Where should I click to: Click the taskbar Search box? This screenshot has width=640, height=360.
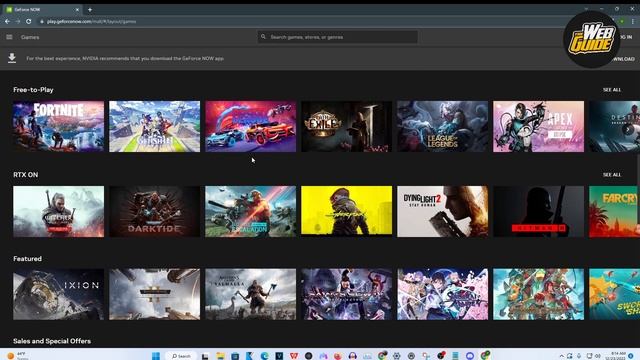point(181,356)
